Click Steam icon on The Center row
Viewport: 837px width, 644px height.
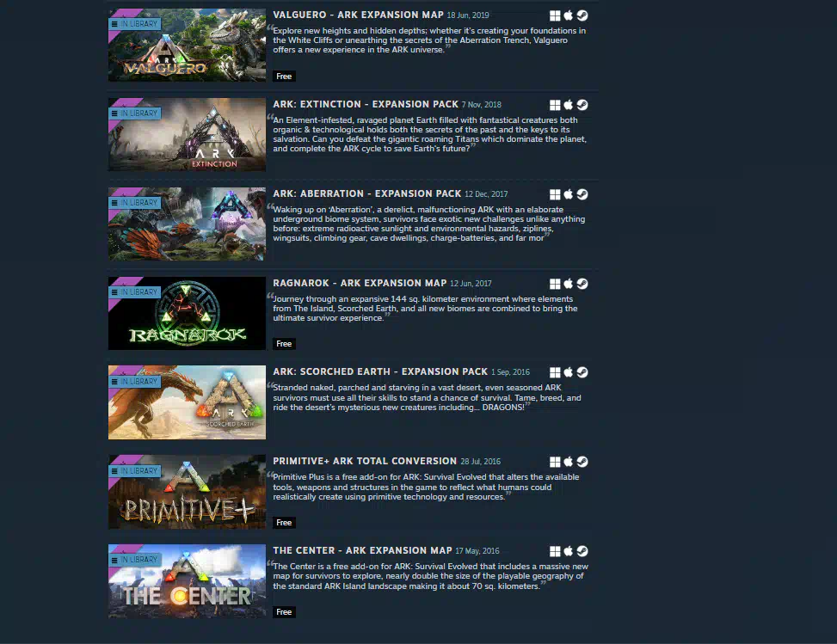pyautogui.click(x=582, y=550)
